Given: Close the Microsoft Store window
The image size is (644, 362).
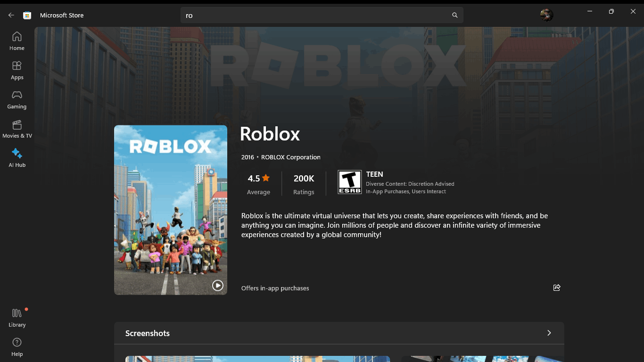Looking at the screenshot, I should 633,11.
